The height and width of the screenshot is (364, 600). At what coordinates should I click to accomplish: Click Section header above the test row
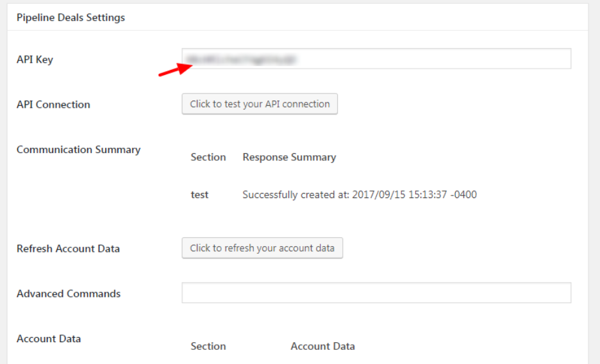click(x=208, y=157)
